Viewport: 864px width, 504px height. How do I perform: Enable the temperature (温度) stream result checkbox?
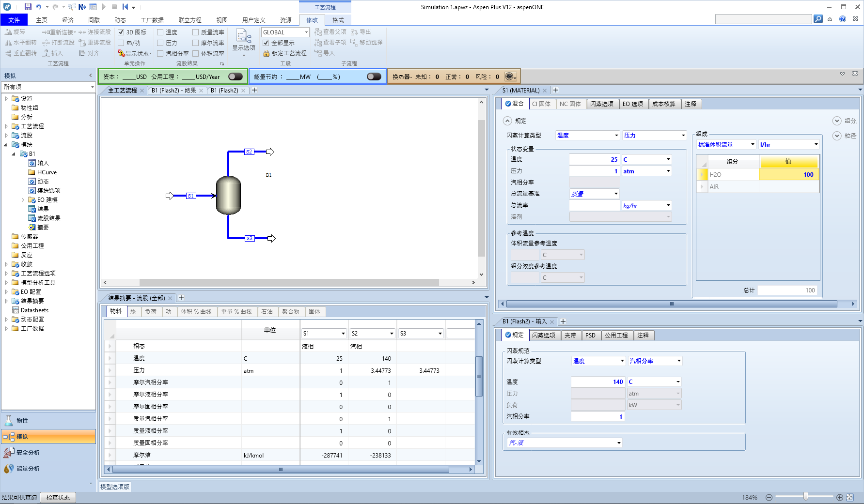(x=160, y=32)
